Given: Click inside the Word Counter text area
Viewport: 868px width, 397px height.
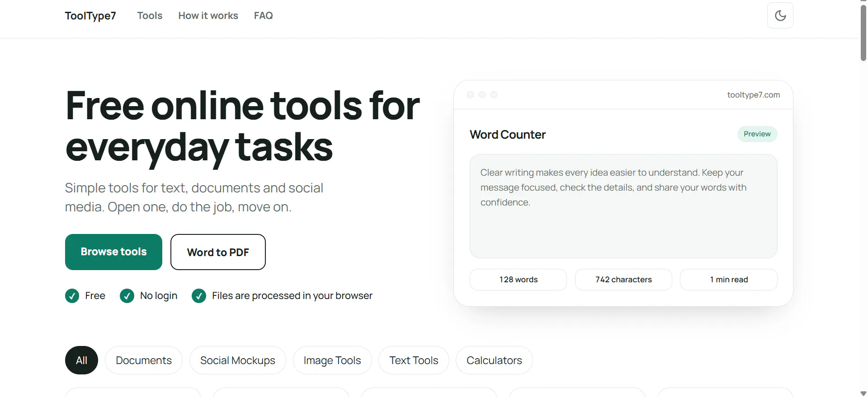Looking at the screenshot, I should click(x=623, y=206).
